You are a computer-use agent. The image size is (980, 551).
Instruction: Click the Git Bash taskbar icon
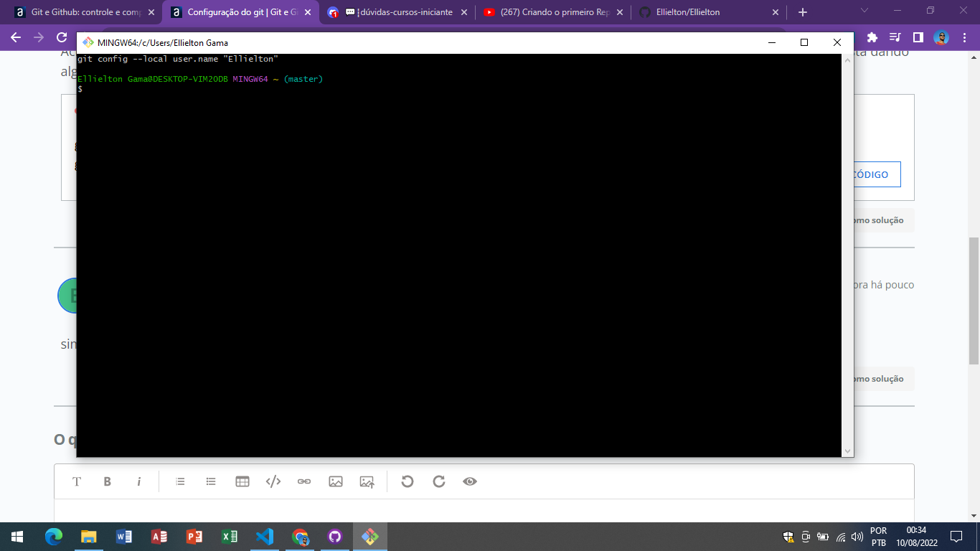coord(370,537)
